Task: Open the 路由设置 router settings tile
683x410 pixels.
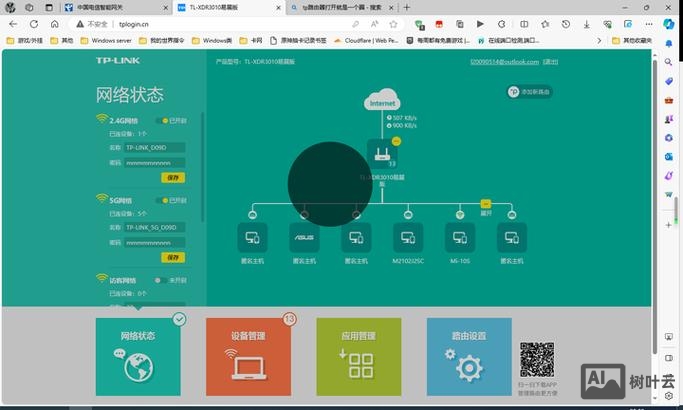Action: pyautogui.click(x=468, y=357)
